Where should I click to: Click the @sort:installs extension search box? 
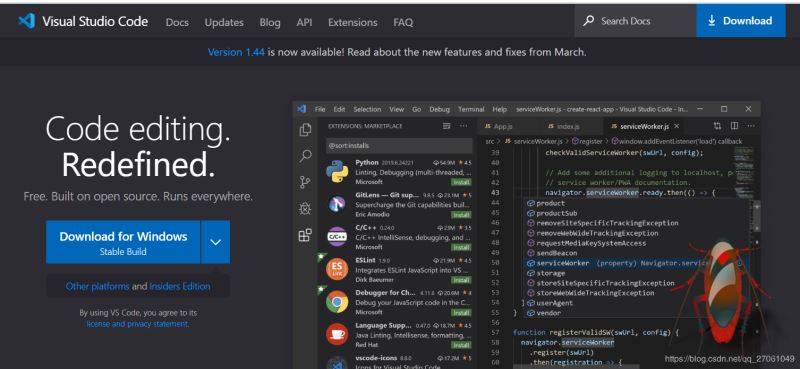(x=399, y=145)
